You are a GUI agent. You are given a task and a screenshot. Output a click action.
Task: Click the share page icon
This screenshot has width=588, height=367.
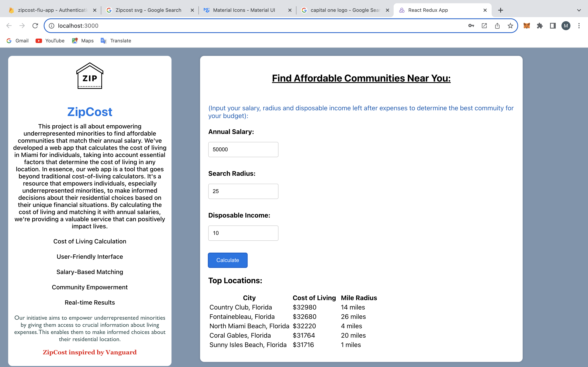pyautogui.click(x=497, y=26)
